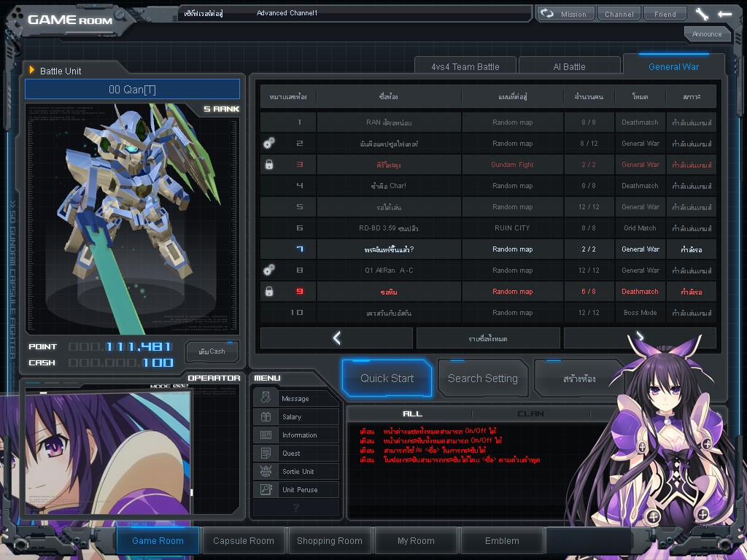Open the ALL chat tab

point(412,413)
